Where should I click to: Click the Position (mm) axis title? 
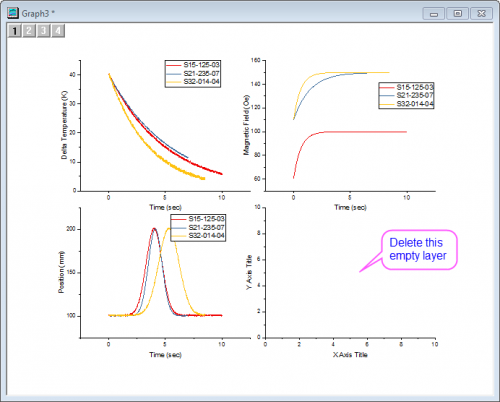61,272
